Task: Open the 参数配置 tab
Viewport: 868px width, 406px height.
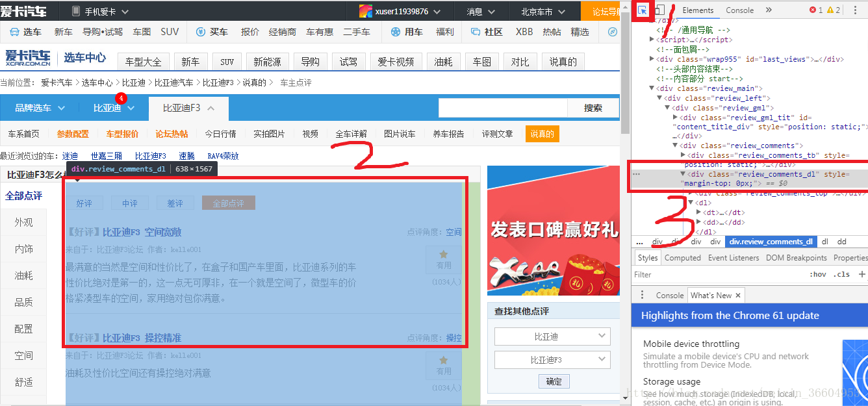Action: coord(73,134)
